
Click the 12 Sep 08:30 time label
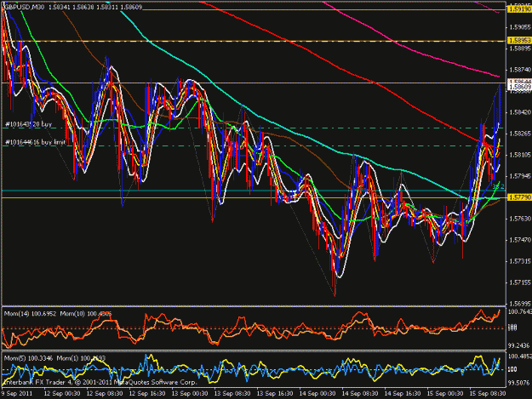coord(105,394)
